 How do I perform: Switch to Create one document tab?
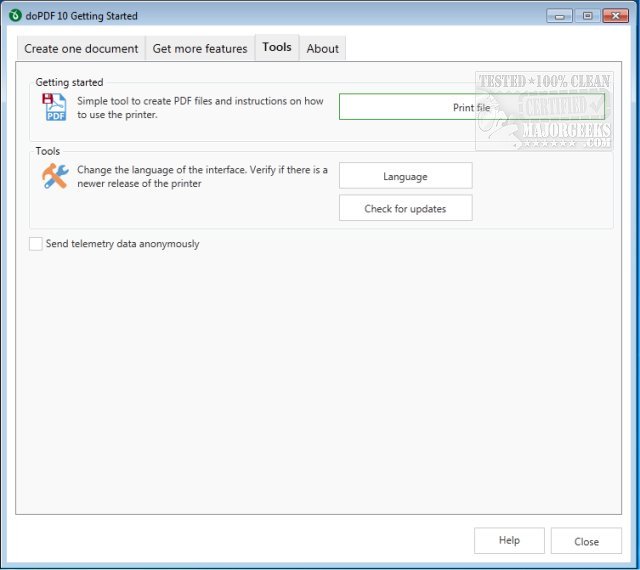coord(81,49)
